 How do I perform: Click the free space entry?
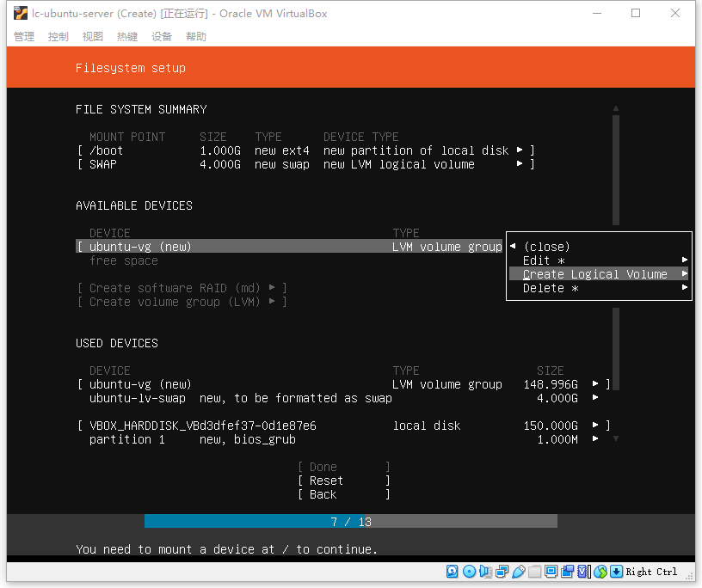(124, 260)
